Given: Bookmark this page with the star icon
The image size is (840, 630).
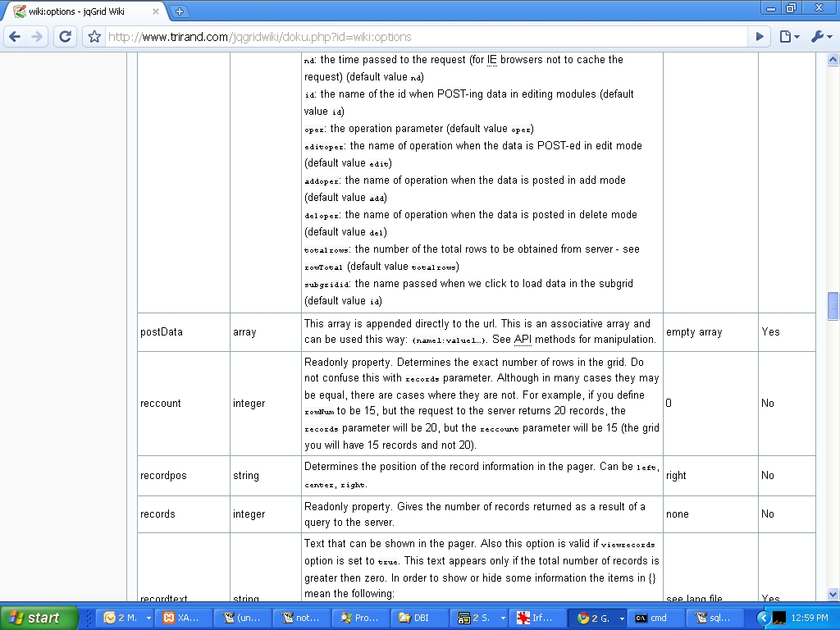Looking at the screenshot, I should tap(94, 36).
